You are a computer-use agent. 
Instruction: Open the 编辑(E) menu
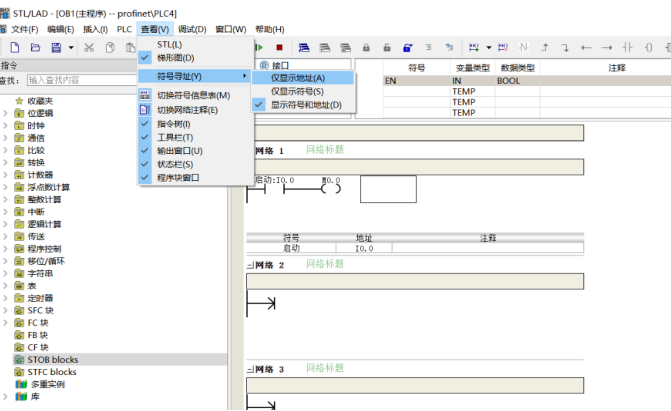pyautogui.click(x=60, y=29)
